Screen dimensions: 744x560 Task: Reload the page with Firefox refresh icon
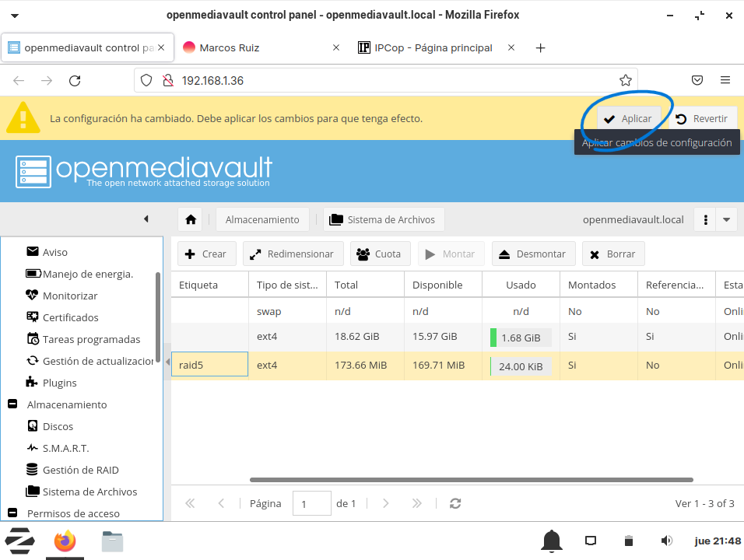pos(75,80)
